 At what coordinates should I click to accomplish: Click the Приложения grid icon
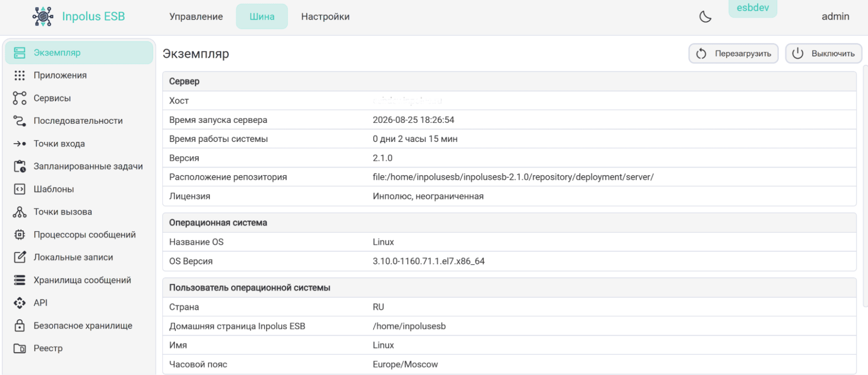point(19,75)
